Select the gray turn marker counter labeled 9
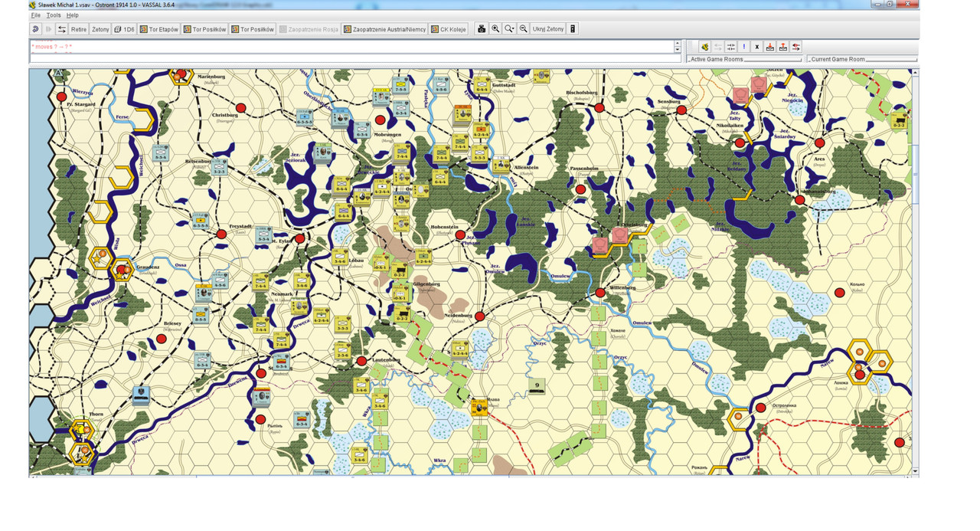The width and height of the screenshot is (980, 531). point(537,387)
